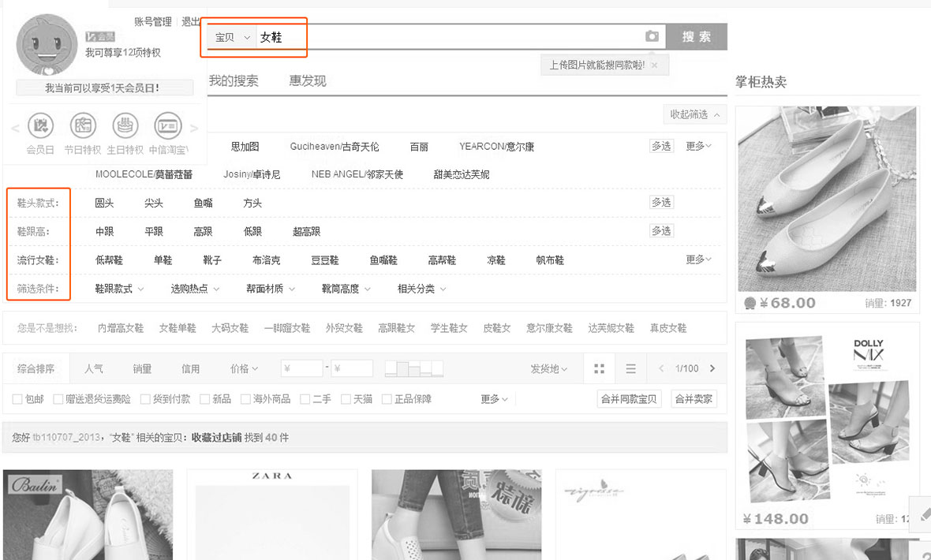Enable the 正品保障 filter

click(x=387, y=399)
